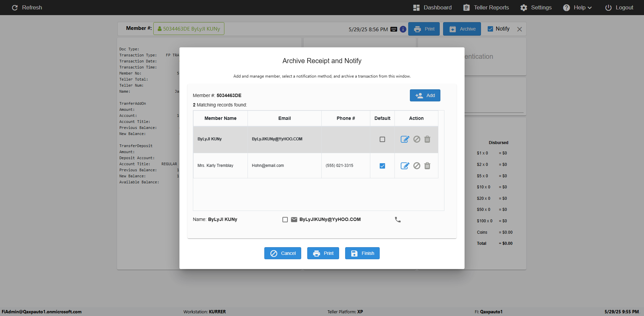
Task: Expand the Help dropdown menu
Action: (x=577, y=7)
